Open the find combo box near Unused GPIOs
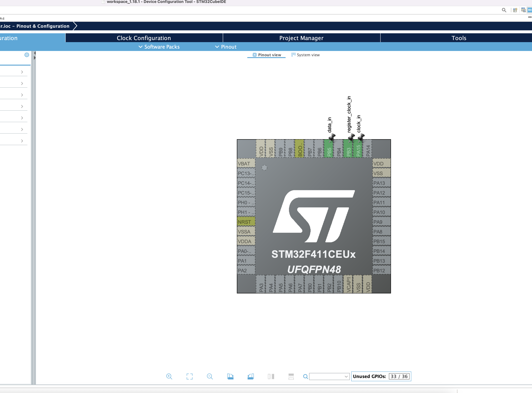The image size is (532, 393). [x=329, y=376]
